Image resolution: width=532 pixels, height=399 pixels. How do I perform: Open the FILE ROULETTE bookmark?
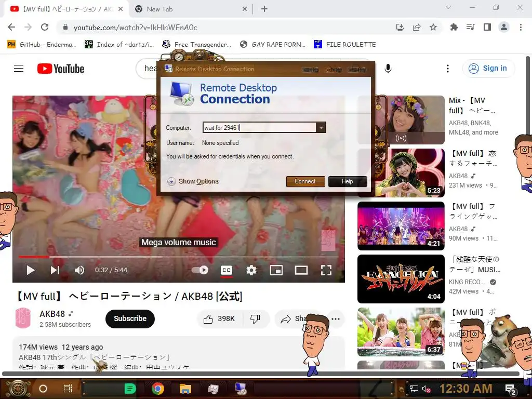[x=345, y=44]
